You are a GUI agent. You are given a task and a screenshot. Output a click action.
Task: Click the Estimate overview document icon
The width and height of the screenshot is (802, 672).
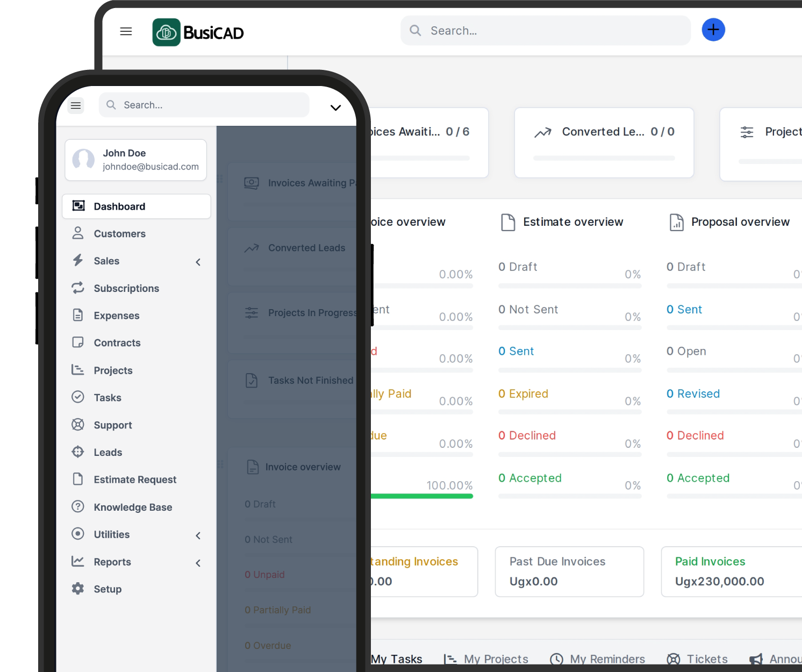(x=508, y=222)
